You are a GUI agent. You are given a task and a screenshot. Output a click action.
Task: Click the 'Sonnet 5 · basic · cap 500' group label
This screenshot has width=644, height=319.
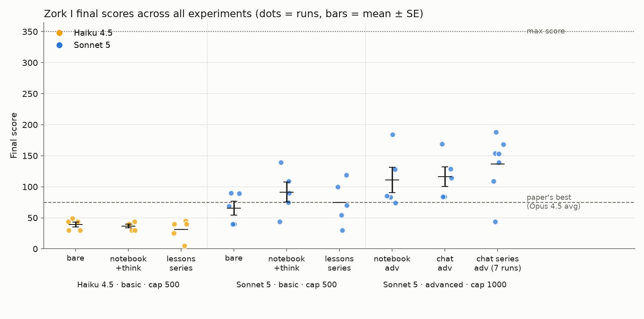(287, 285)
